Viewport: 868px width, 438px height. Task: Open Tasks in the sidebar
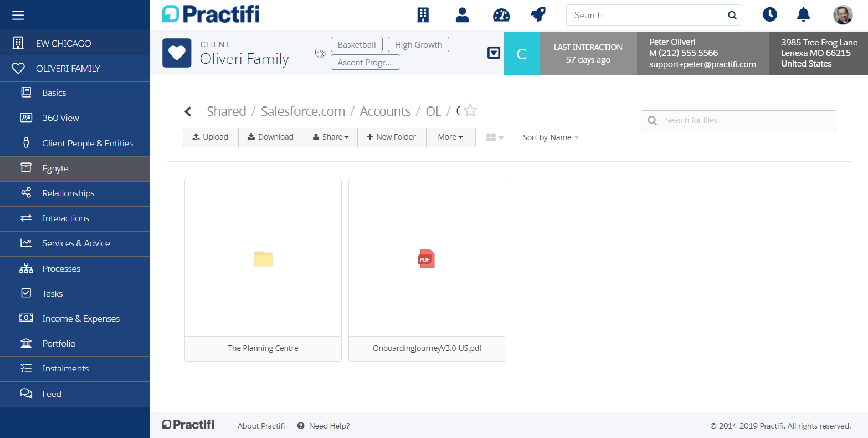75,294
